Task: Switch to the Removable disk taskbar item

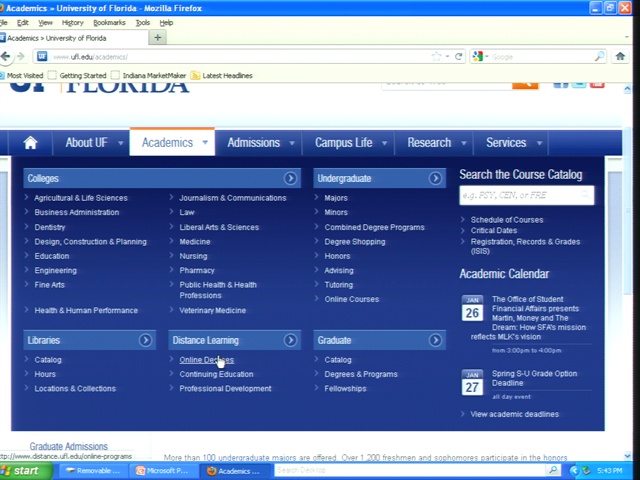Action: (93, 471)
